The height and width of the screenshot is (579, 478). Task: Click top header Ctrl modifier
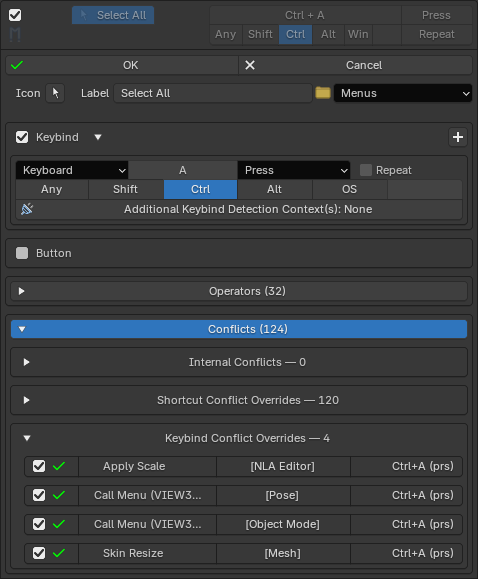[x=296, y=34]
